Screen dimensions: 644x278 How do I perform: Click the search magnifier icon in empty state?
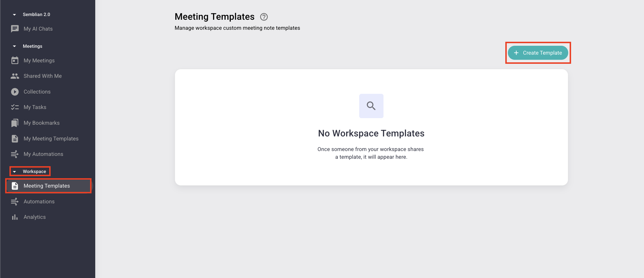(371, 106)
